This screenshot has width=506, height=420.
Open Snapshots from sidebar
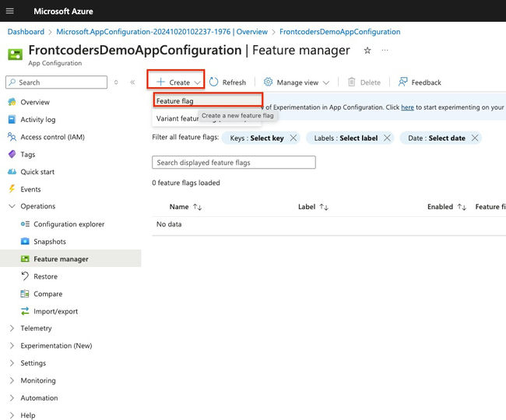50,242
